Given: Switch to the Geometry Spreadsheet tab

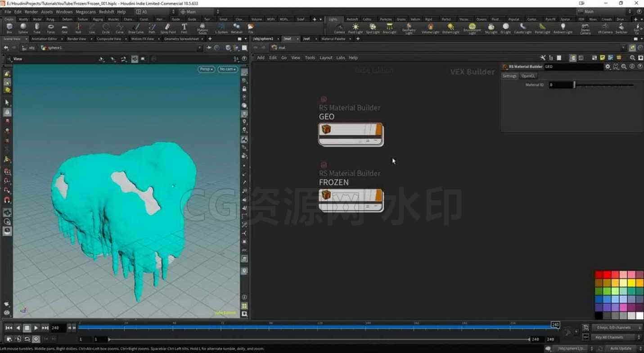Looking at the screenshot, I should pos(181,39).
